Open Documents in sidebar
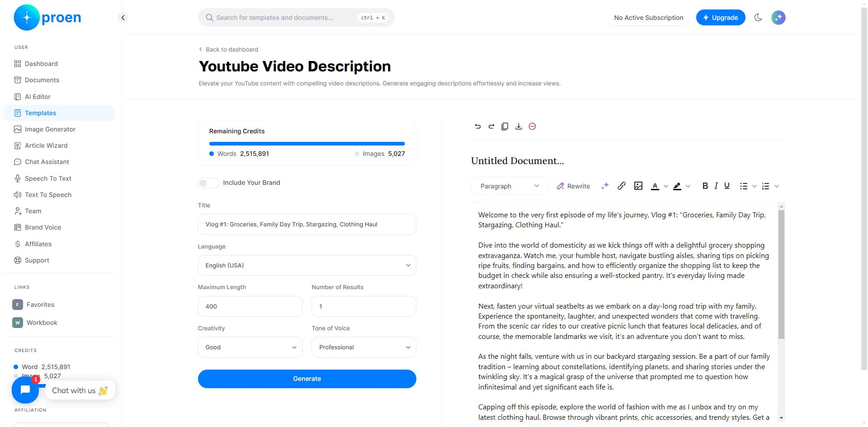 coord(59,80)
